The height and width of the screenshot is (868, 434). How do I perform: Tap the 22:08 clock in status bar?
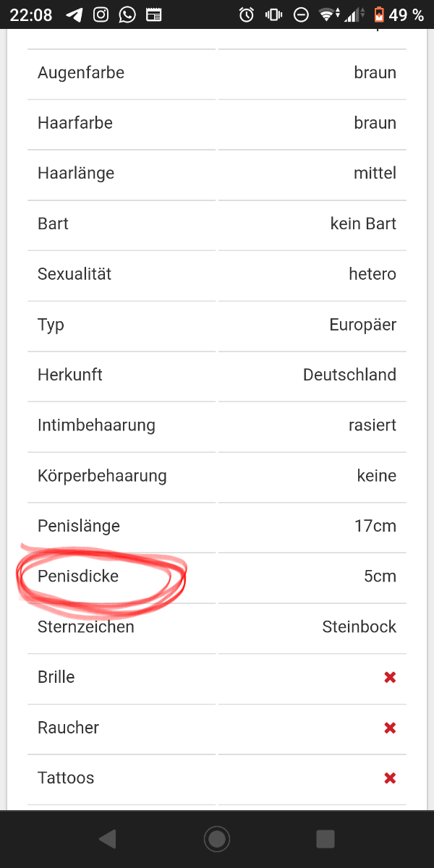click(31, 14)
